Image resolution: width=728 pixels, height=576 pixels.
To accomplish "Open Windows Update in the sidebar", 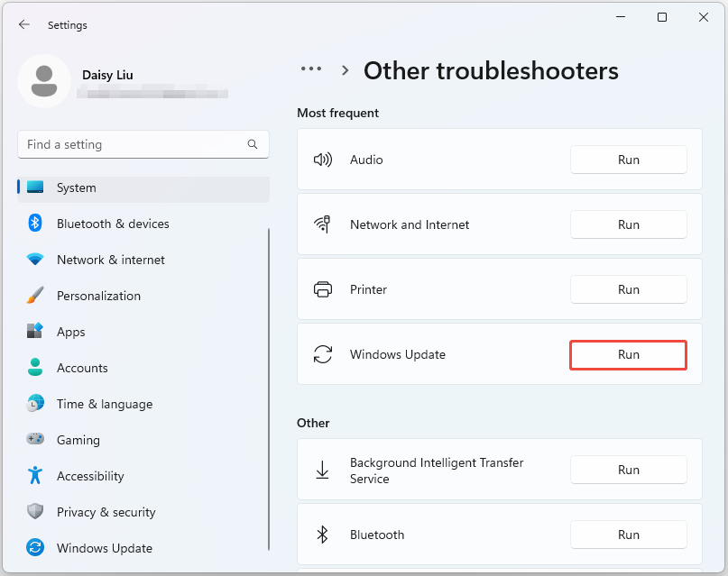I will [x=105, y=548].
